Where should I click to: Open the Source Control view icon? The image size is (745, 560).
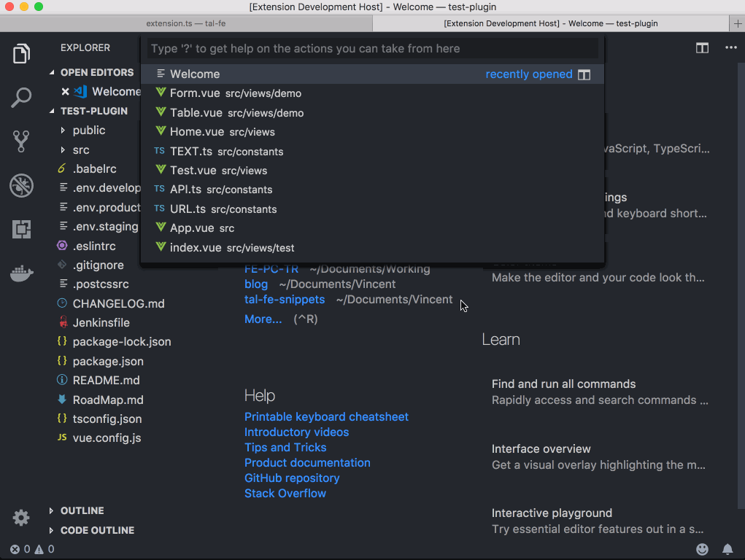point(21,141)
